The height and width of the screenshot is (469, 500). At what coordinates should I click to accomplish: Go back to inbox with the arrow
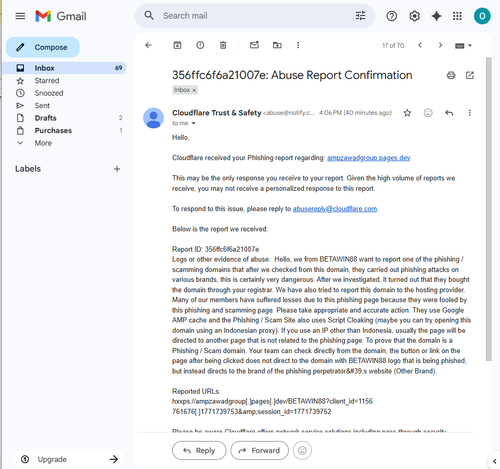click(149, 45)
